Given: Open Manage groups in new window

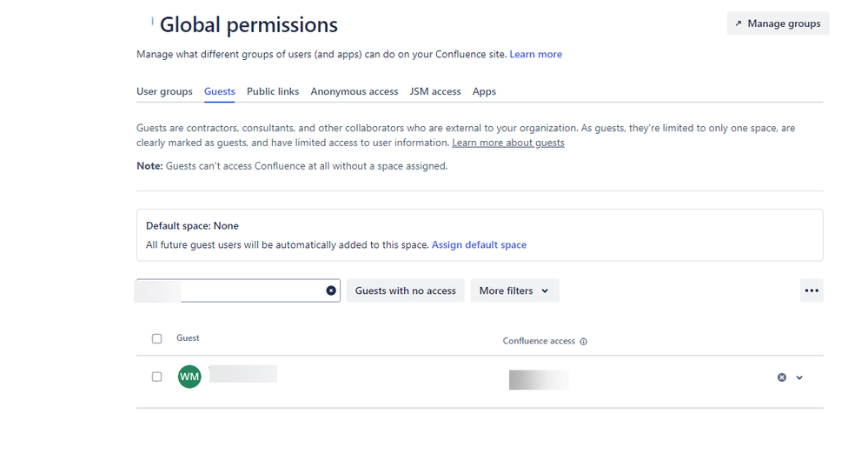Looking at the screenshot, I should click(x=778, y=23).
